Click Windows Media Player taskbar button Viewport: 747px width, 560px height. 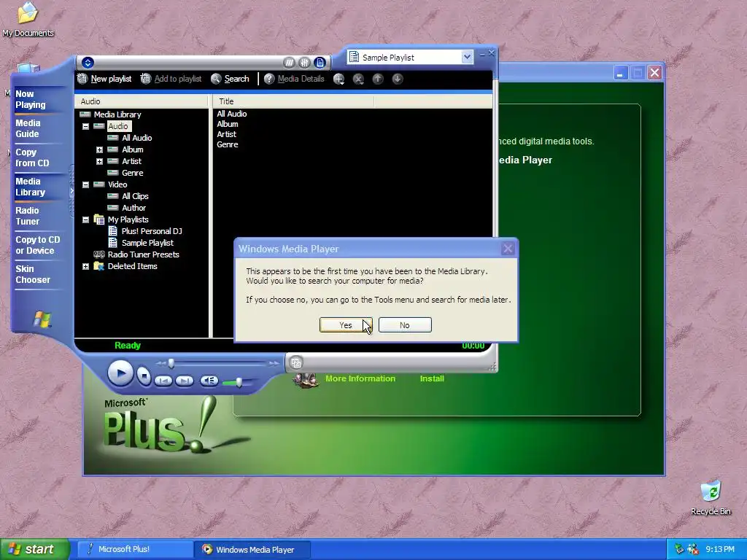(x=253, y=550)
